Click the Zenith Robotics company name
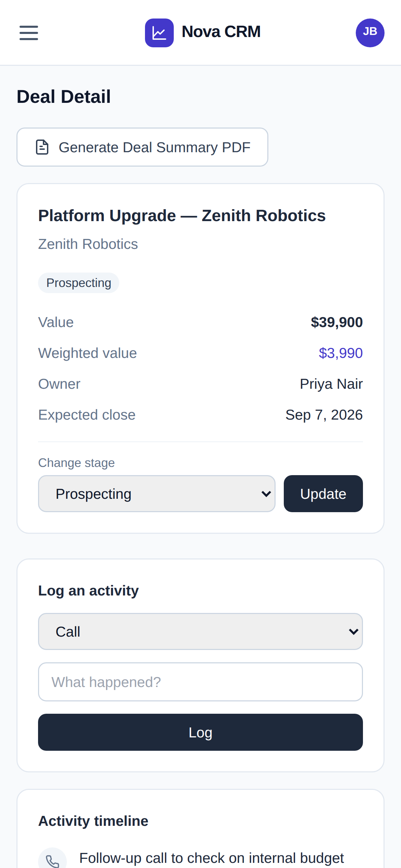Image resolution: width=401 pixels, height=868 pixels. 88,244
